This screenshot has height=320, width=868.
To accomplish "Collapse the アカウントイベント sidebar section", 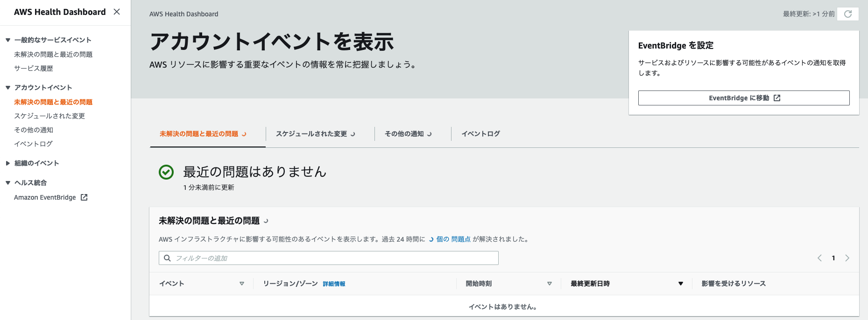I will pos(8,88).
